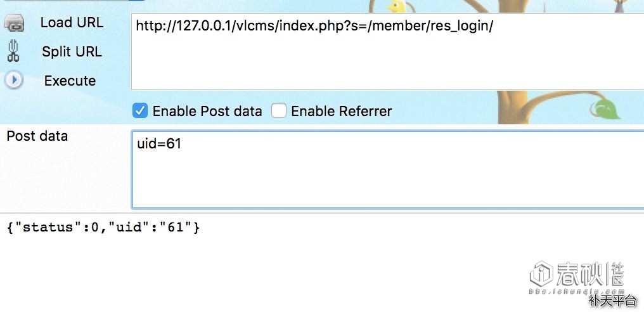644x312 pixels.
Task: Click the Execute text button
Action: (x=70, y=81)
